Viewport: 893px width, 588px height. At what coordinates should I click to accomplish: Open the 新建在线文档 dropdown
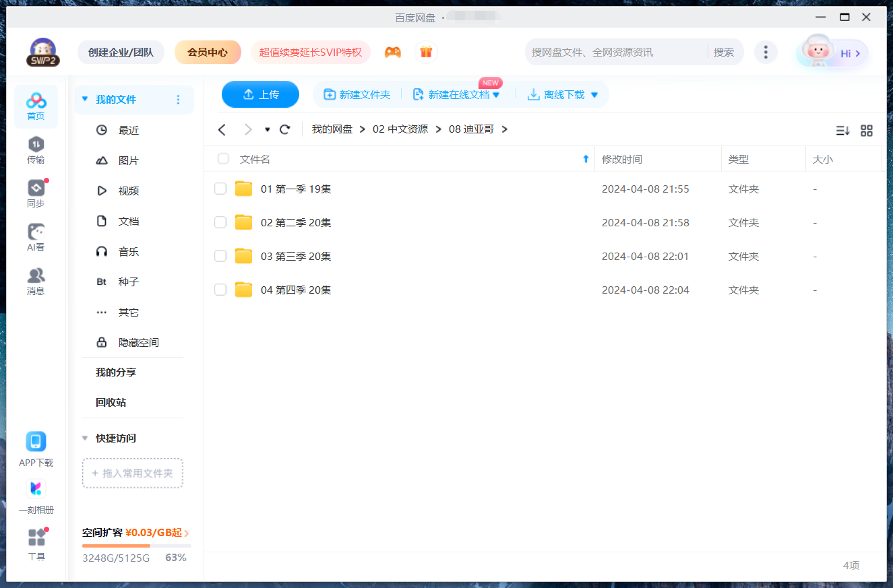pos(497,94)
